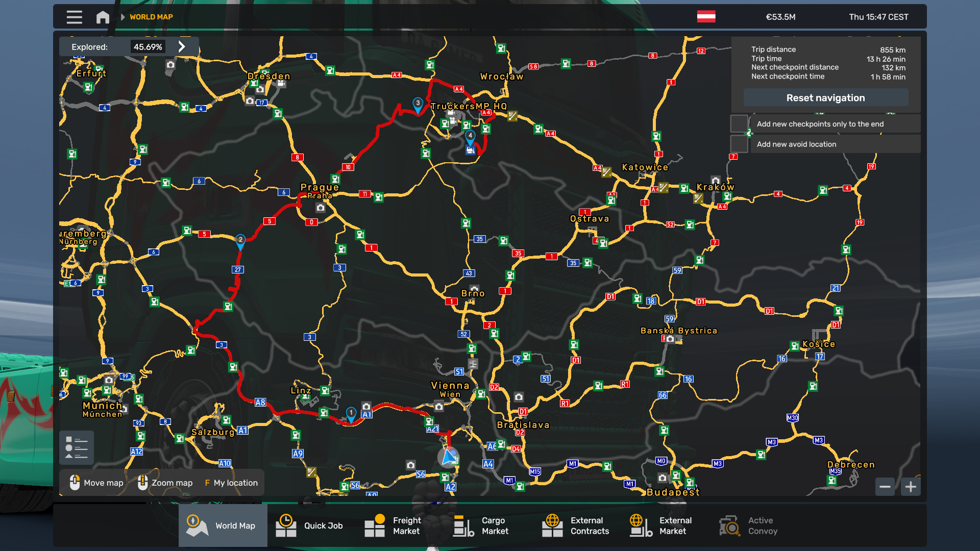Click the home icon in top bar
The image size is (980, 551).
[103, 17]
